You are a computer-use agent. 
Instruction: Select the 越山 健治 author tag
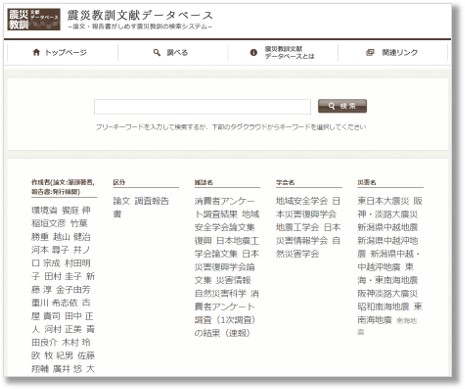(x=72, y=237)
